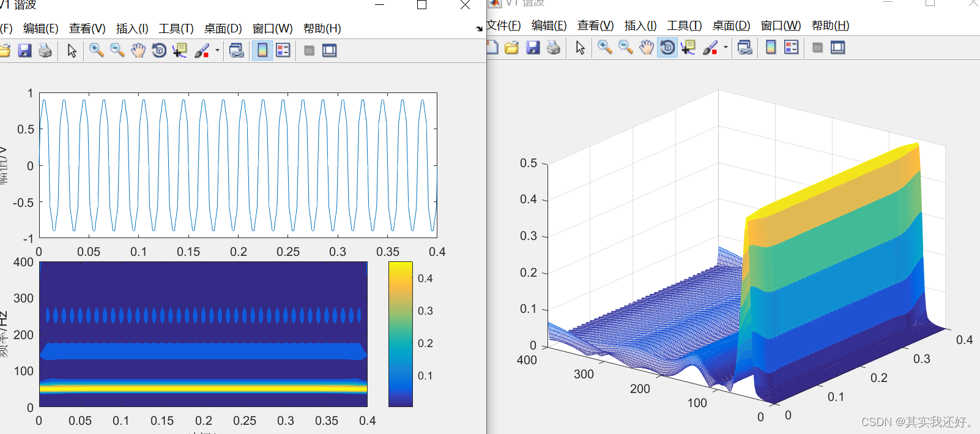This screenshot has width=980, height=434.
Task: Open 工具(T) menu in right figure
Action: point(685,26)
